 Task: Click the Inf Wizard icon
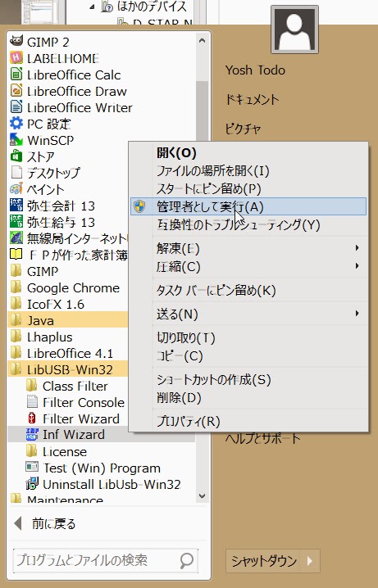32,434
